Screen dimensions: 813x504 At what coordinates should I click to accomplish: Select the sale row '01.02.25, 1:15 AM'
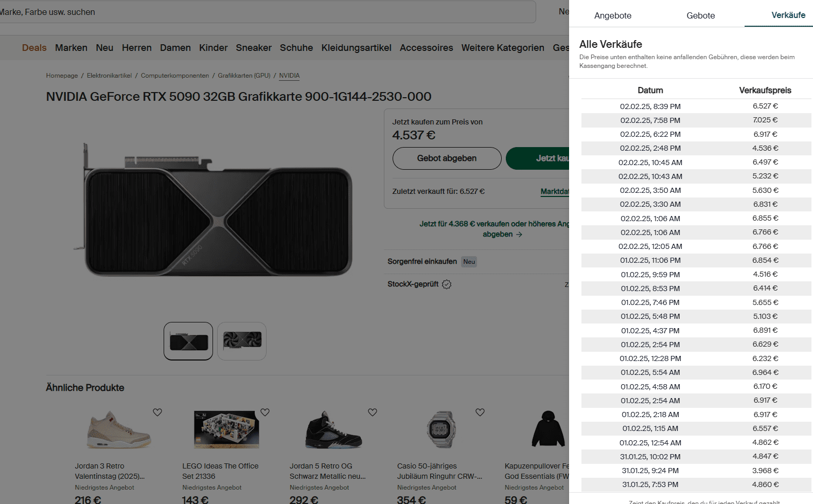click(696, 428)
